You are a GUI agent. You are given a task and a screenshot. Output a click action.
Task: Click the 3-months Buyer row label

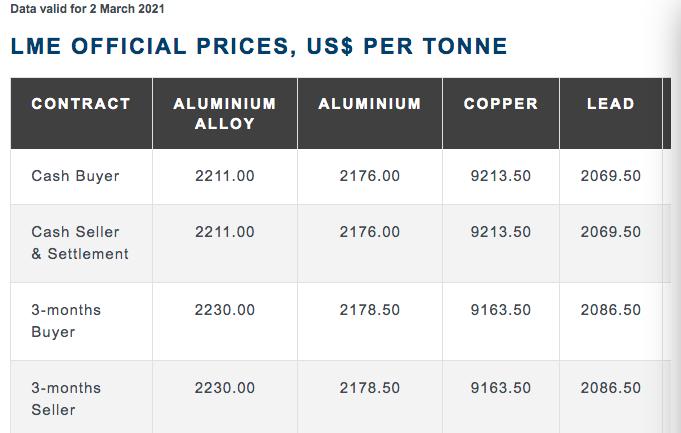coord(66,321)
